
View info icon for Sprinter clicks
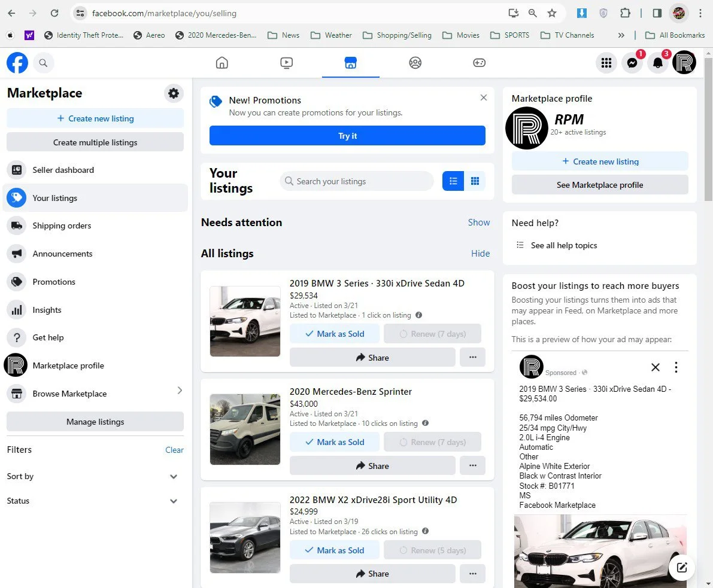pos(425,423)
